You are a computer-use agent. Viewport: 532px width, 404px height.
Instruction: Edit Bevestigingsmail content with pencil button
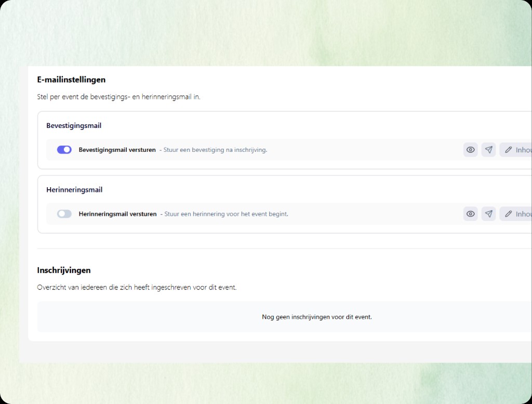point(516,150)
